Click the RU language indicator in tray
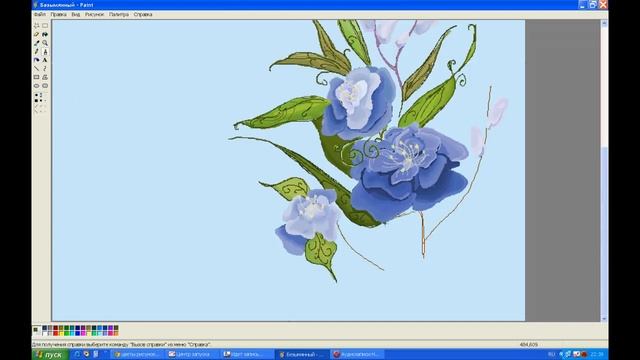 click(551, 354)
